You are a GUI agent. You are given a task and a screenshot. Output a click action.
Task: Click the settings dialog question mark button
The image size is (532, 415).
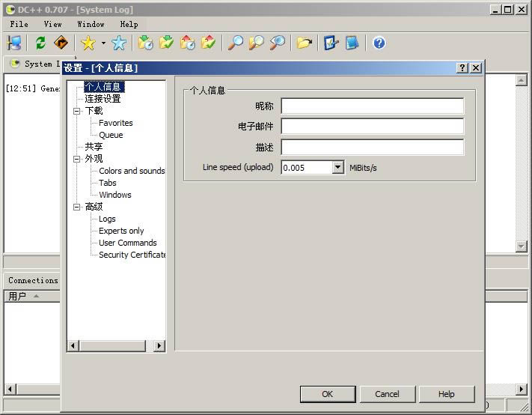[462, 68]
